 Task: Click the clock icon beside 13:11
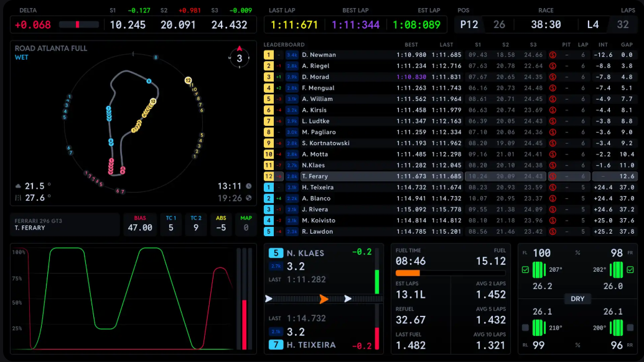pos(248,186)
